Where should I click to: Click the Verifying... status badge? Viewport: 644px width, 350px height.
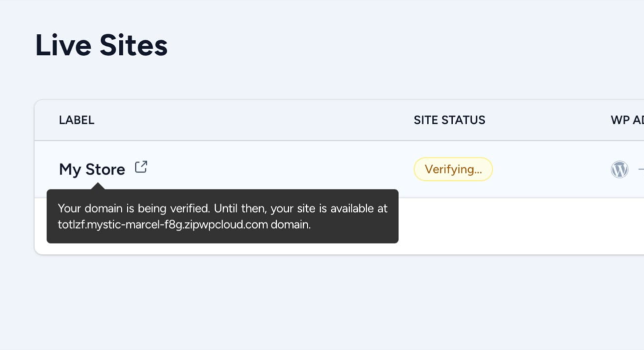[x=453, y=169]
